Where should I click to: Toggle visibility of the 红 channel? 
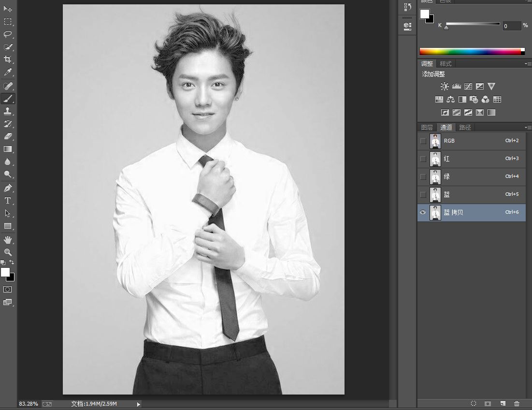pyautogui.click(x=423, y=159)
